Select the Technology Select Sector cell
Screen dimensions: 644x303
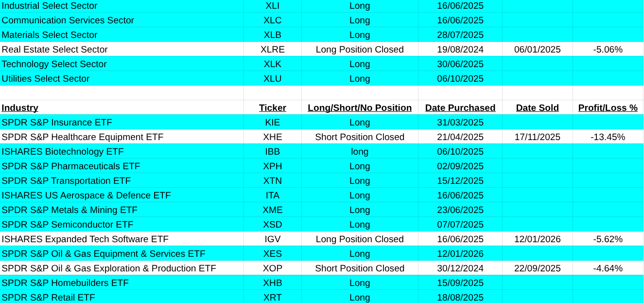54,64
